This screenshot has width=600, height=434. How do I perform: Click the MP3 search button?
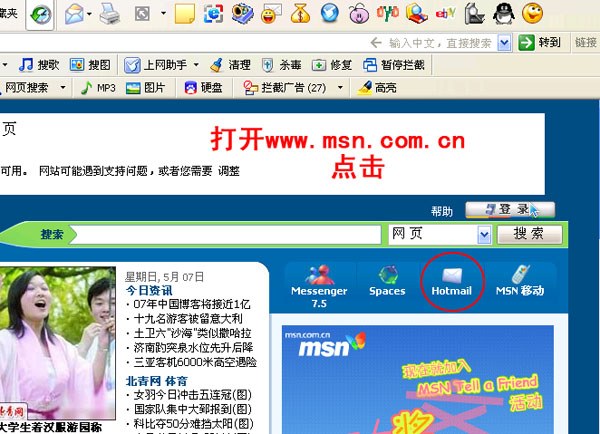click(98, 88)
